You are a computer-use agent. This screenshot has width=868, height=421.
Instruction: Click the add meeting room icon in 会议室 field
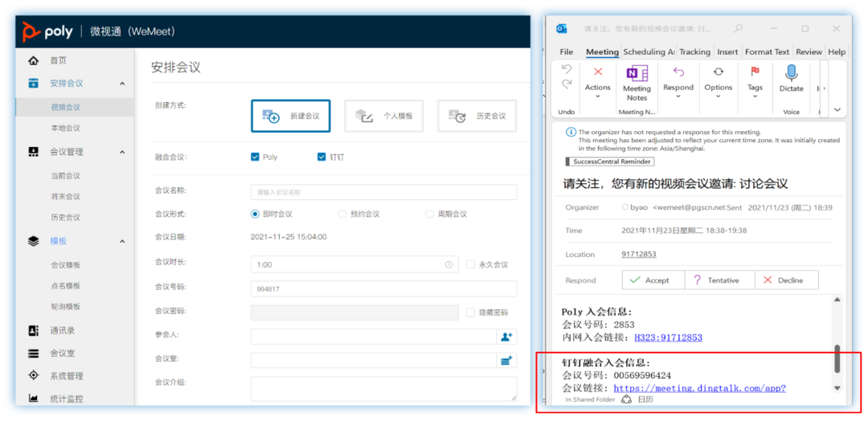pos(506,361)
